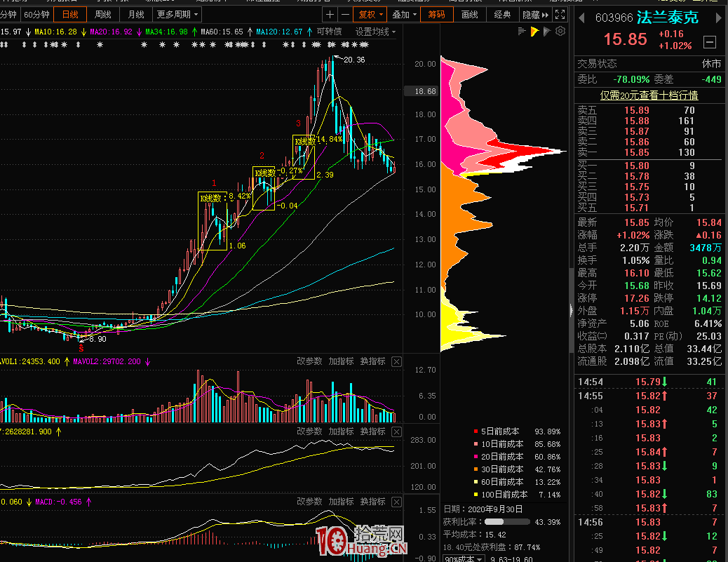Close the second indicator pane (283.00 scale)

[x=396, y=431]
